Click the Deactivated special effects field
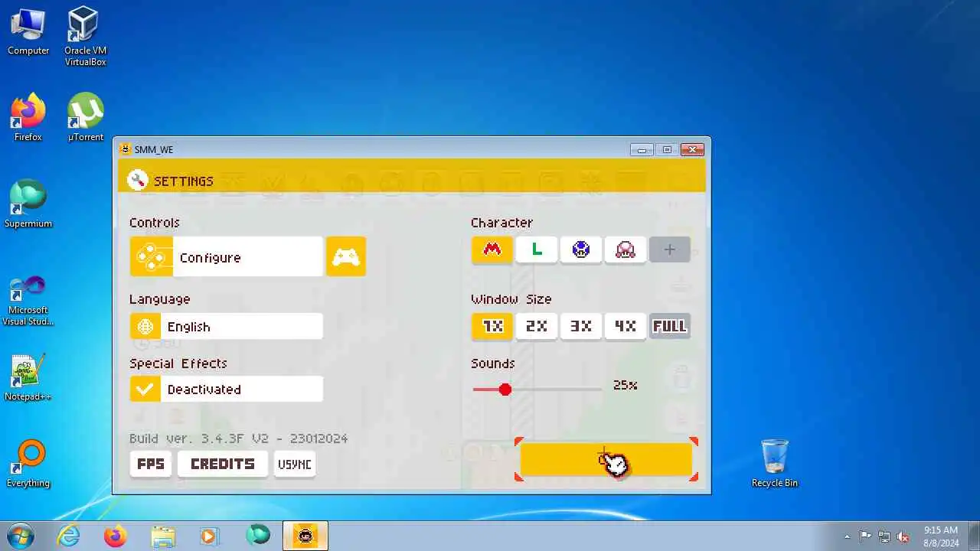 coord(242,390)
